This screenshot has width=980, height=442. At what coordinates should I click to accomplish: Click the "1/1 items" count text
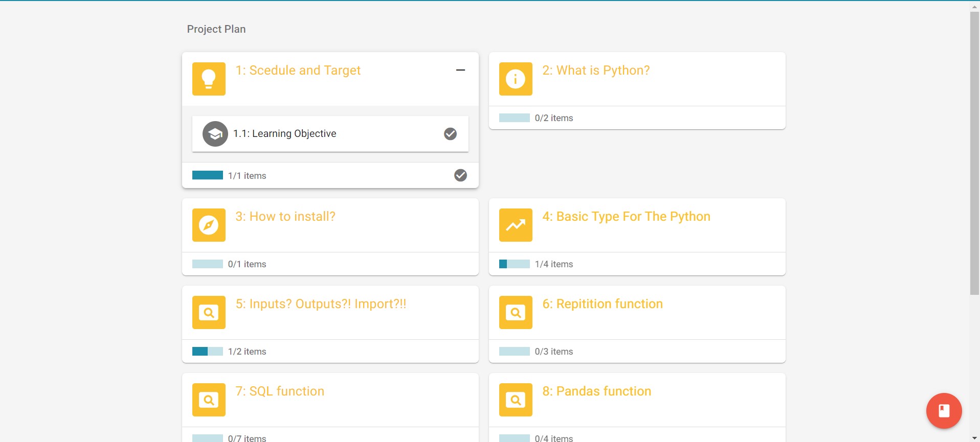tap(247, 176)
